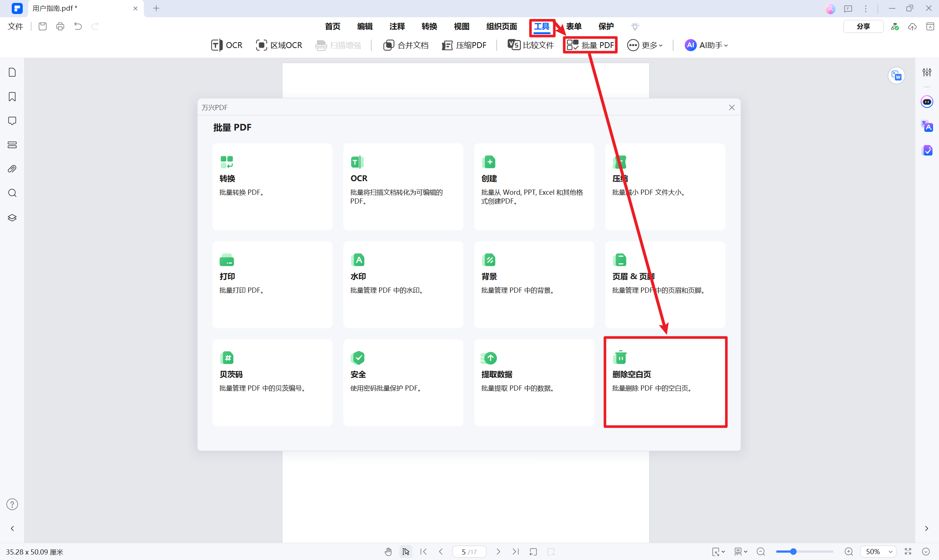Image resolution: width=939 pixels, height=560 pixels.
Task: Expand the AI助手 assistant dropdown
Action: tap(706, 45)
